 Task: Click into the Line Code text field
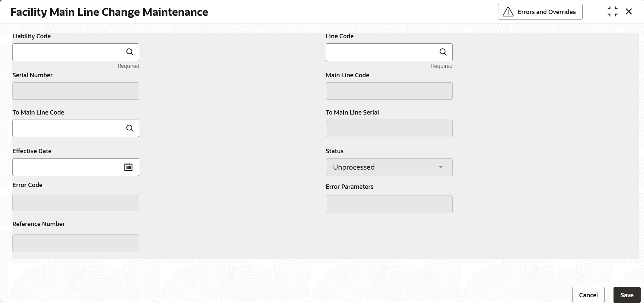[381, 52]
